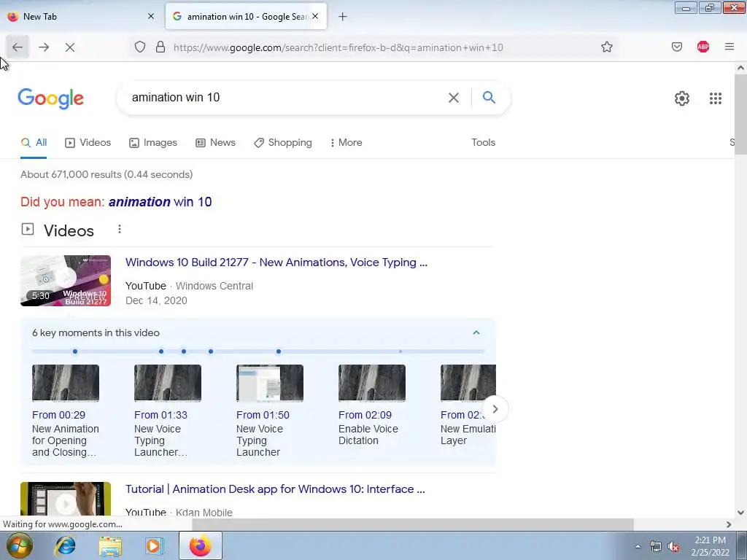This screenshot has height=560, width=747.
Task: Close the amination win 10 Google tab
Action: tap(315, 16)
